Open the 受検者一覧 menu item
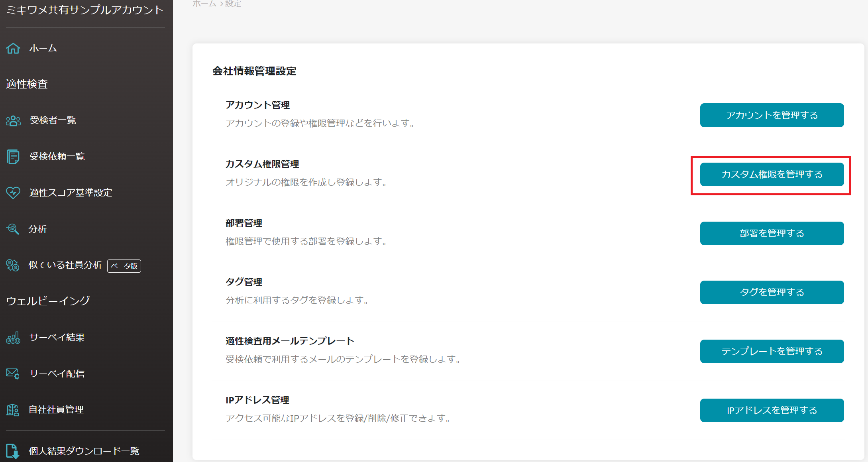868x462 pixels. coord(53,120)
